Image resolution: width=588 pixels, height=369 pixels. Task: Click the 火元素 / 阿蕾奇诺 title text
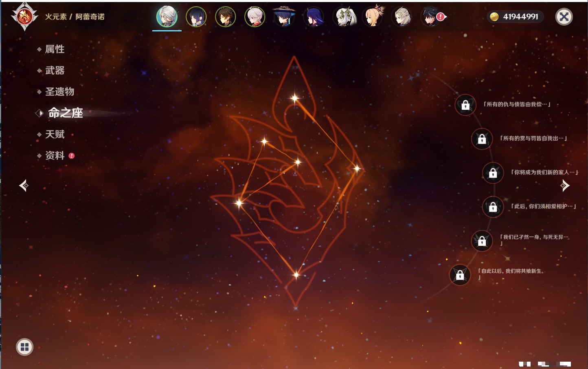tap(75, 17)
